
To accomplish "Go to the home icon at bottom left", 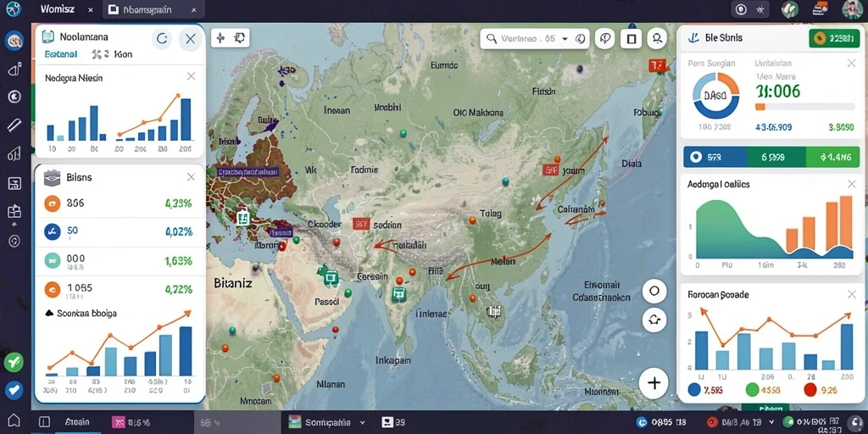I will (x=14, y=420).
